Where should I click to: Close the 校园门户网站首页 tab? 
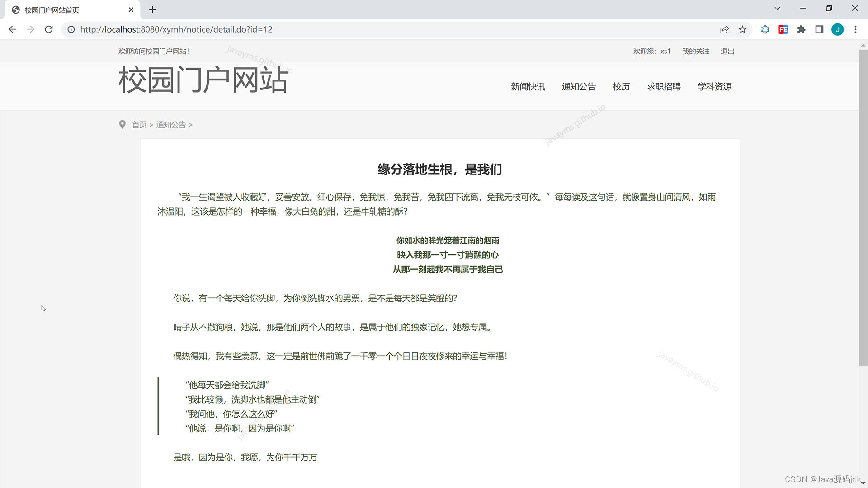pyautogui.click(x=131, y=9)
